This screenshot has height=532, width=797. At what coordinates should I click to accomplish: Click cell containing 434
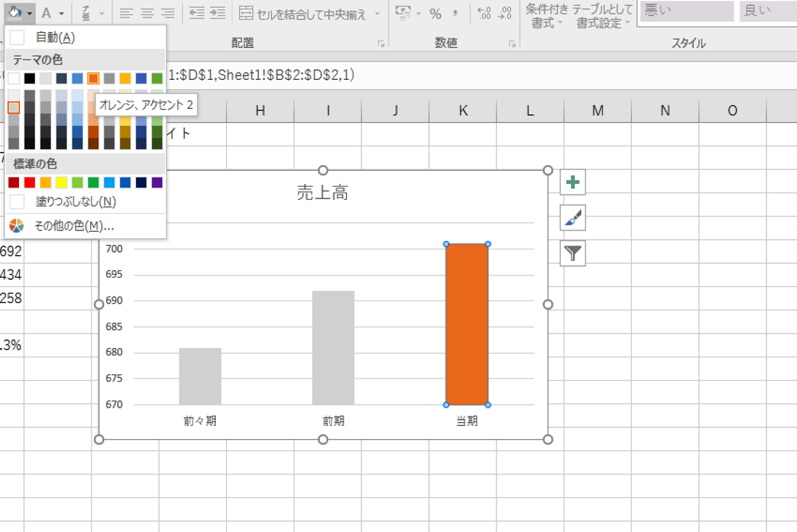tap(11, 275)
